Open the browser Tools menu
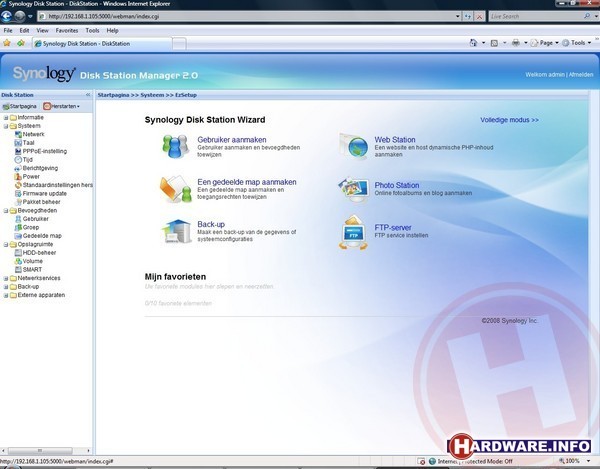 92,30
